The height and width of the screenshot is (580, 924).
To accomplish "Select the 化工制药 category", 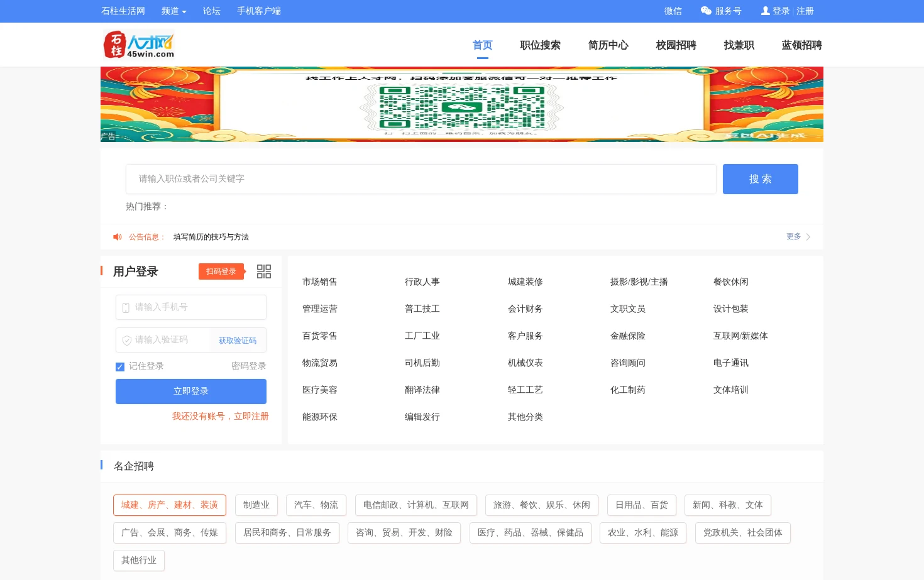I will click(x=628, y=390).
